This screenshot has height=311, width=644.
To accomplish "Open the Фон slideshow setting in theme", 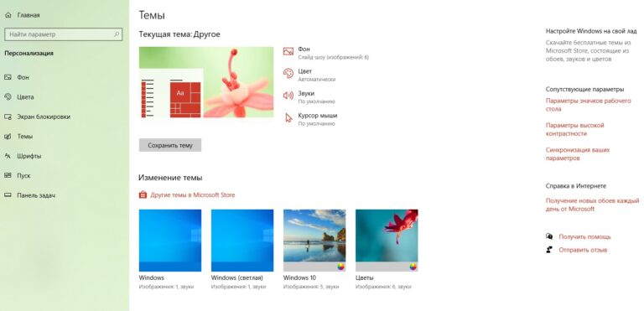I will click(325, 53).
